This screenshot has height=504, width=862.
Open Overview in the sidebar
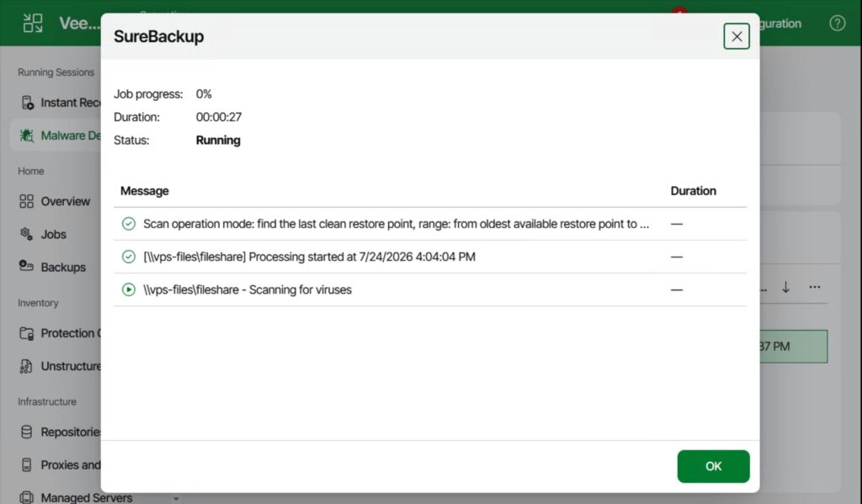65,201
